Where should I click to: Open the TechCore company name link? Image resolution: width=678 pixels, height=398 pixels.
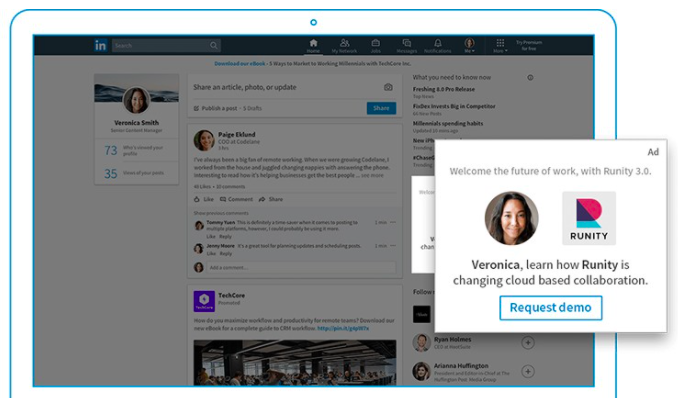point(231,295)
